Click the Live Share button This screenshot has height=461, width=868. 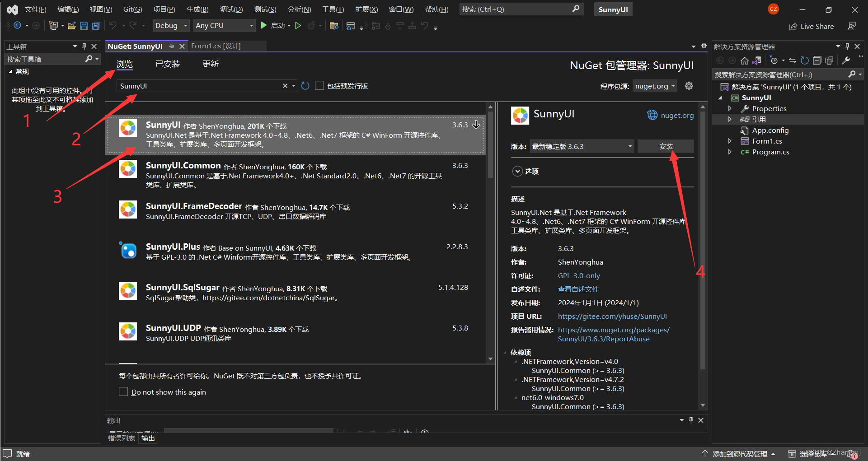(812, 26)
